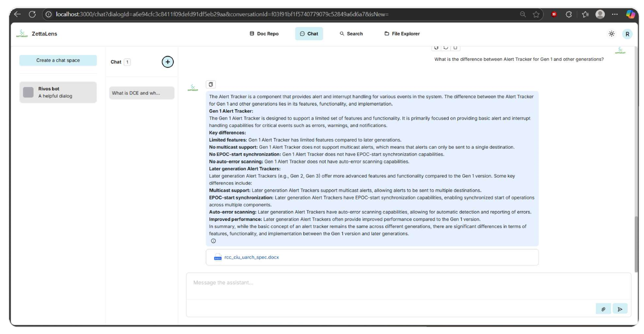Open the user avatar R account menu
Viewport: 644px width, 334px height.
point(627,34)
